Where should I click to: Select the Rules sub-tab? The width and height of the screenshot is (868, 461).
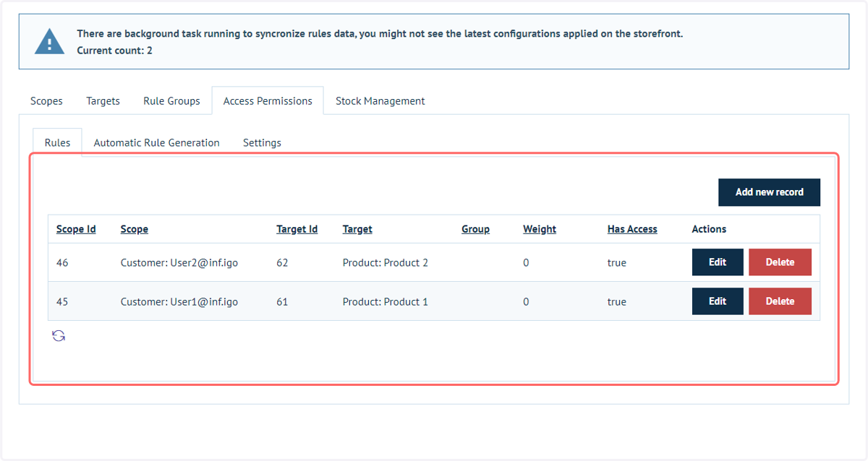coord(57,142)
